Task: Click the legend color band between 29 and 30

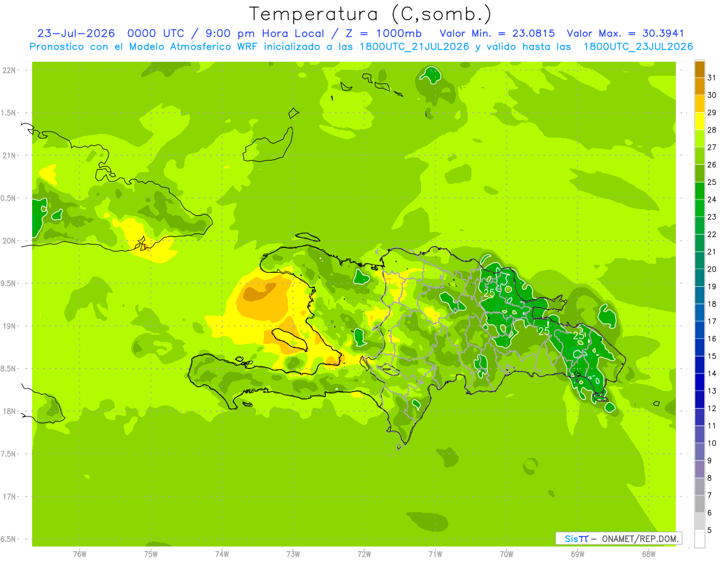Action: coord(699,104)
